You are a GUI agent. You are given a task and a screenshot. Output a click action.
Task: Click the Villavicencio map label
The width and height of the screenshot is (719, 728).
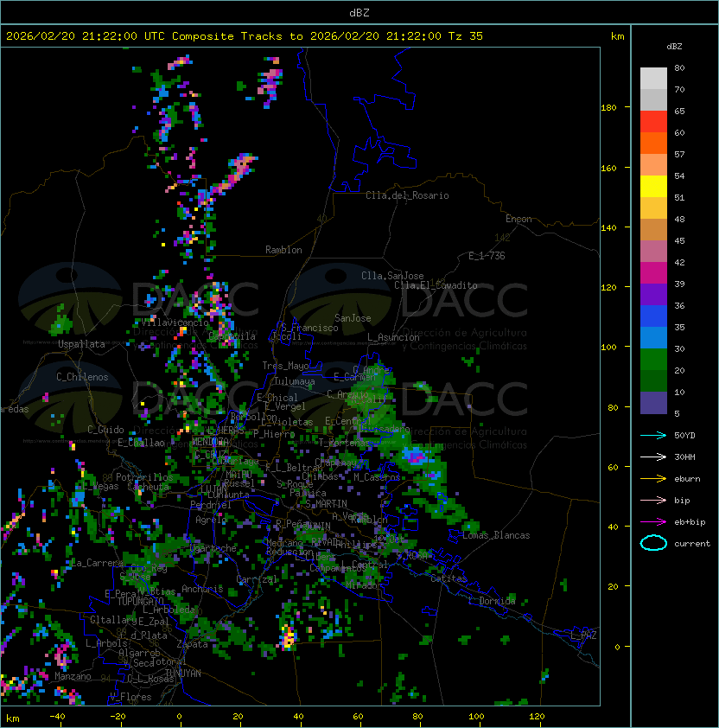175,322
